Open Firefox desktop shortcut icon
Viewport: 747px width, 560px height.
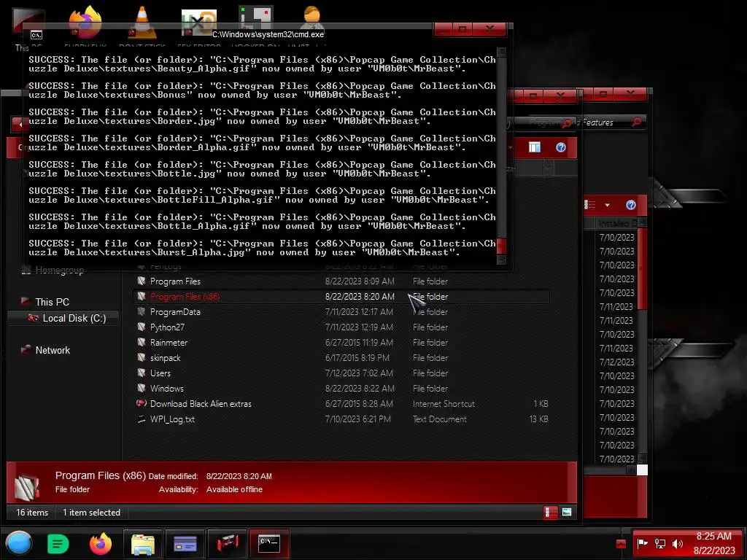click(x=85, y=21)
